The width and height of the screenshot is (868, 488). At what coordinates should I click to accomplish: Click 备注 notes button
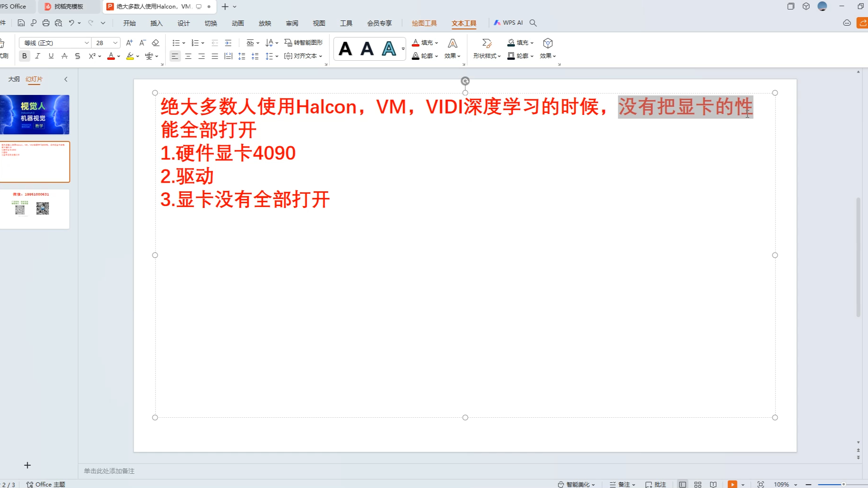pyautogui.click(x=622, y=484)
